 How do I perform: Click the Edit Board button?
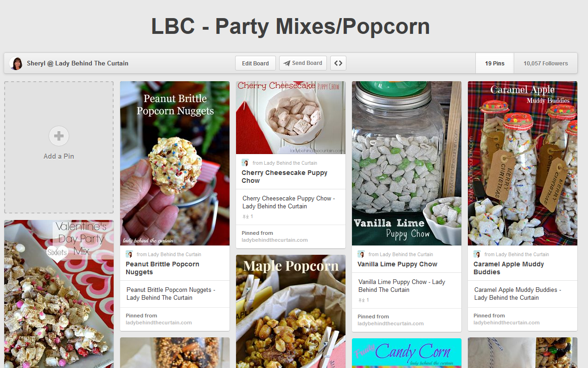256,63
